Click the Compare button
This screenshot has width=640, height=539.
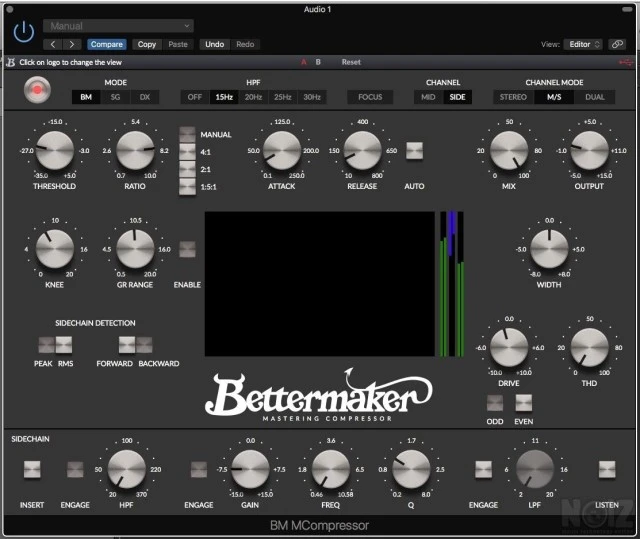click(x=107, y=44)
